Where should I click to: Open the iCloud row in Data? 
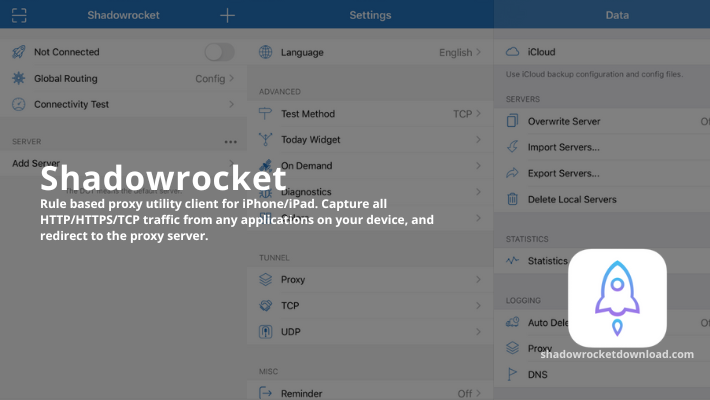[602, 52]
